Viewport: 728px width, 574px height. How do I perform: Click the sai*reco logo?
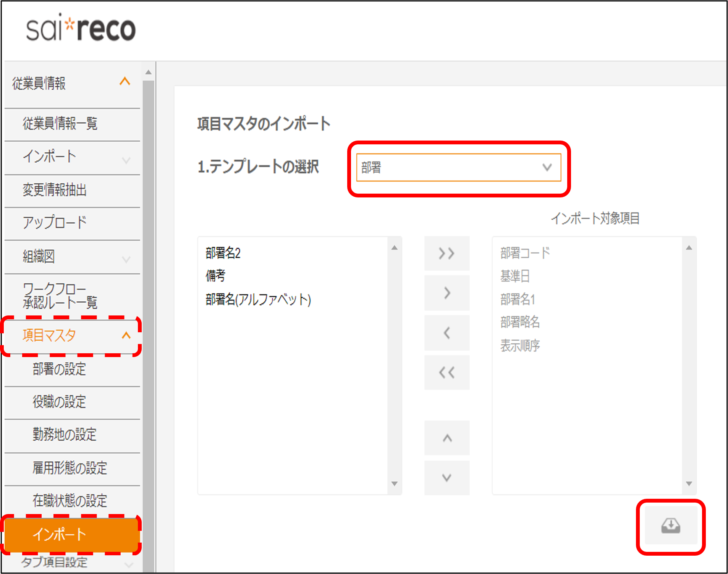tap(81, 29)
